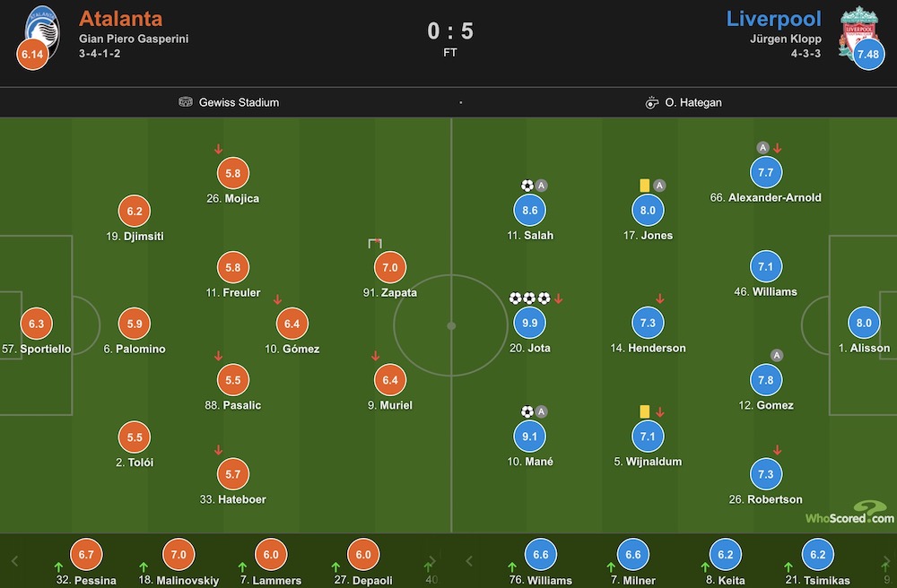Show previous Liverpool substitutes with left chevron

469,561
